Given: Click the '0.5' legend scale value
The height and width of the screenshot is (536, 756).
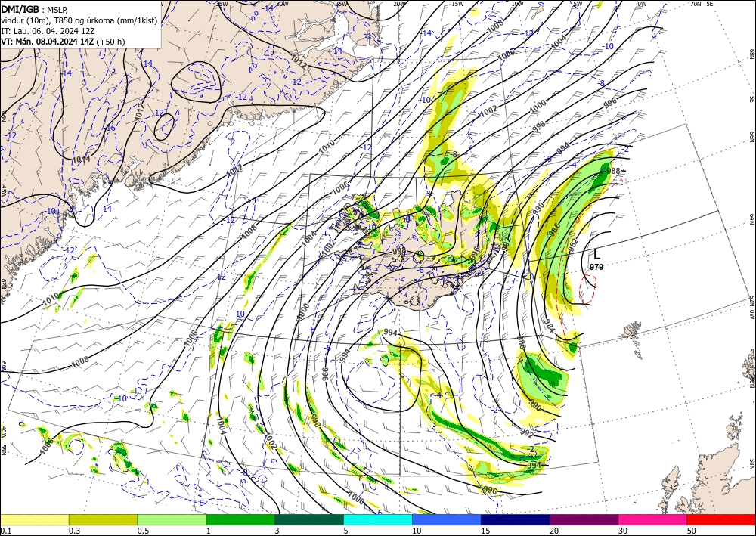Looking at the screenshot, I should point(143,531).
